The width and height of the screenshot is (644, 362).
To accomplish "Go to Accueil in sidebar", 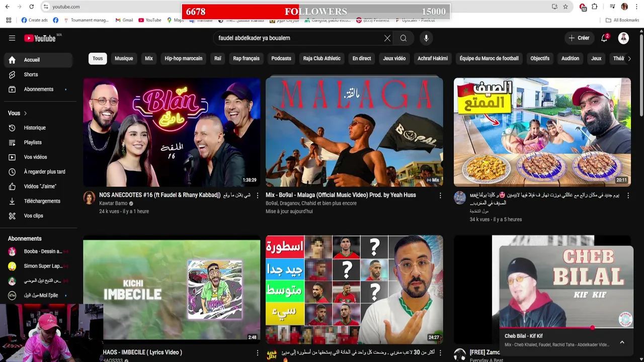I will click(38, 60).
